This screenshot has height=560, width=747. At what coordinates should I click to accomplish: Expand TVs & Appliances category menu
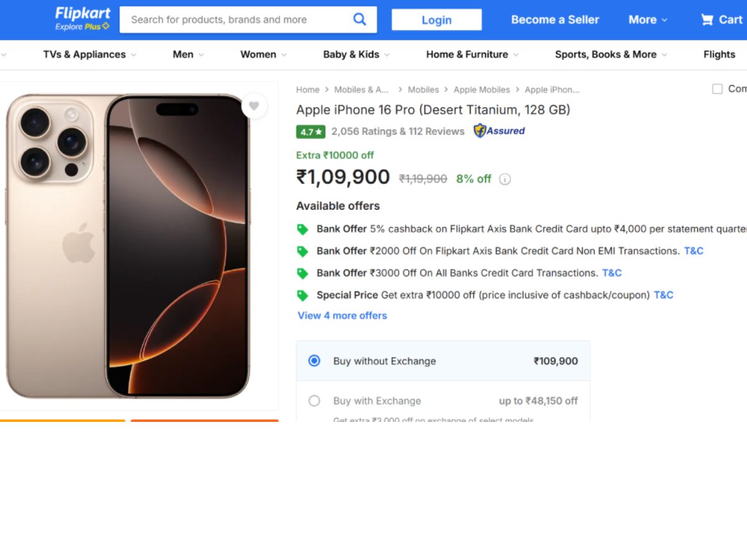coord(90,55)
